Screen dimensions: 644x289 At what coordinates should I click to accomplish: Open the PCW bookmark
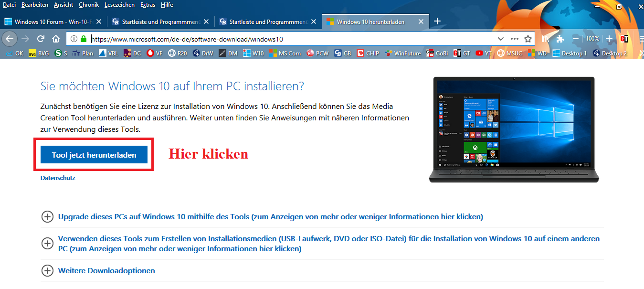point(317,54)
